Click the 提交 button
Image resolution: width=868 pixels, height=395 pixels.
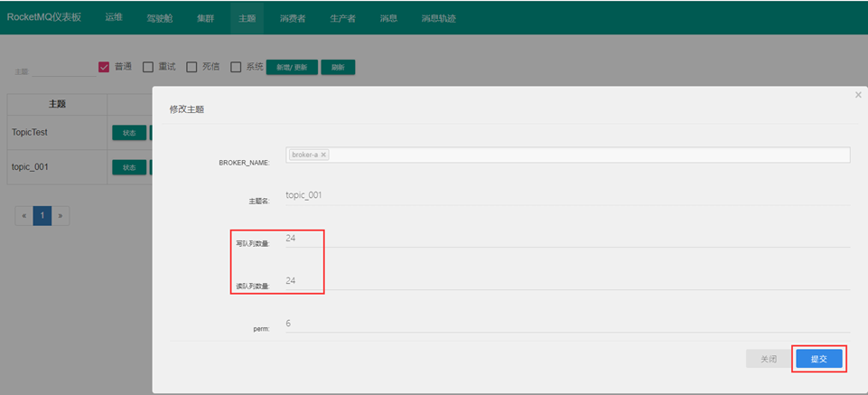point(818,359)
